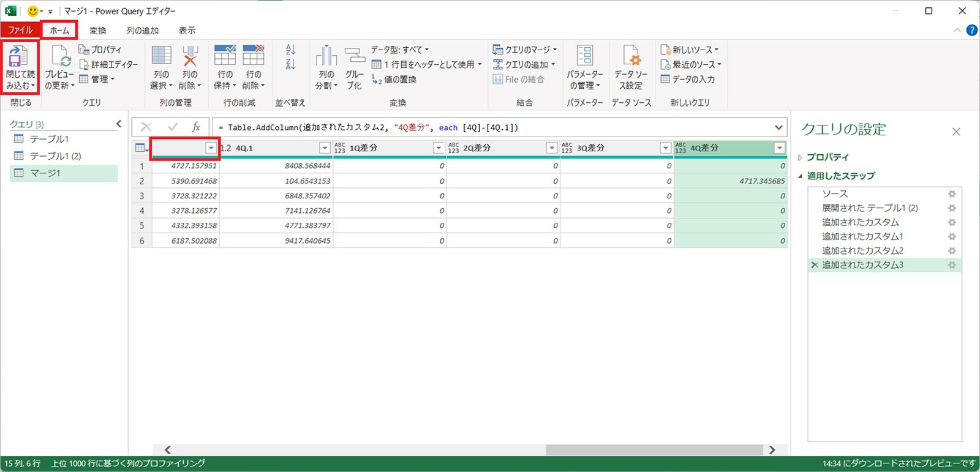The width and height of the screenshot is (980, 472).
Task: Select the 追加されたカスタム step
Action: (x=884, y=222)
